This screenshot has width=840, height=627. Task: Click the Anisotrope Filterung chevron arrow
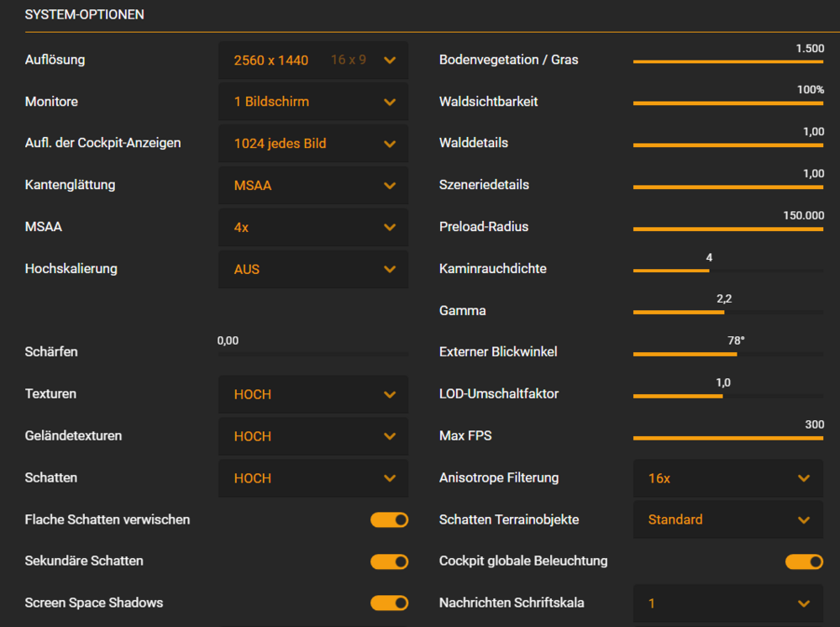803,478
